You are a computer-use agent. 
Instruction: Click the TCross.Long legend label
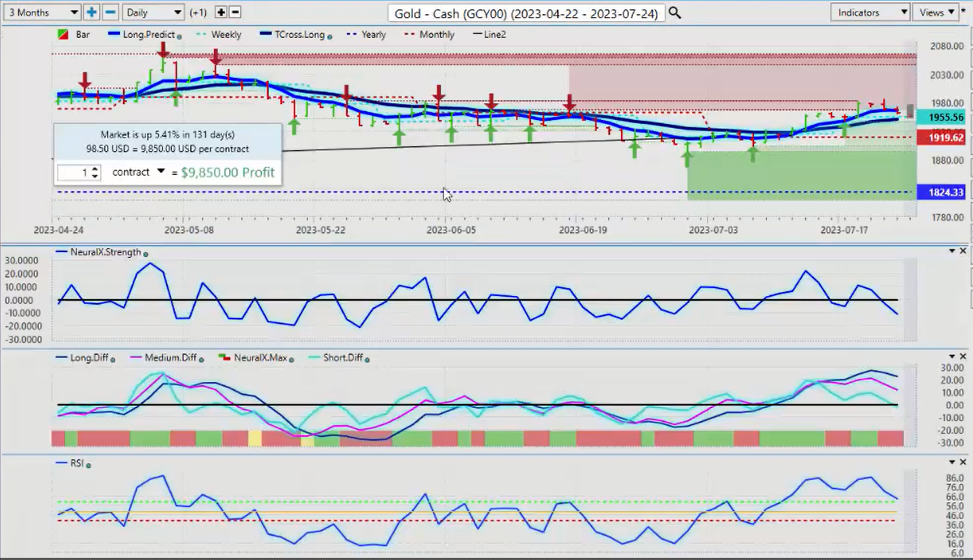300,35
